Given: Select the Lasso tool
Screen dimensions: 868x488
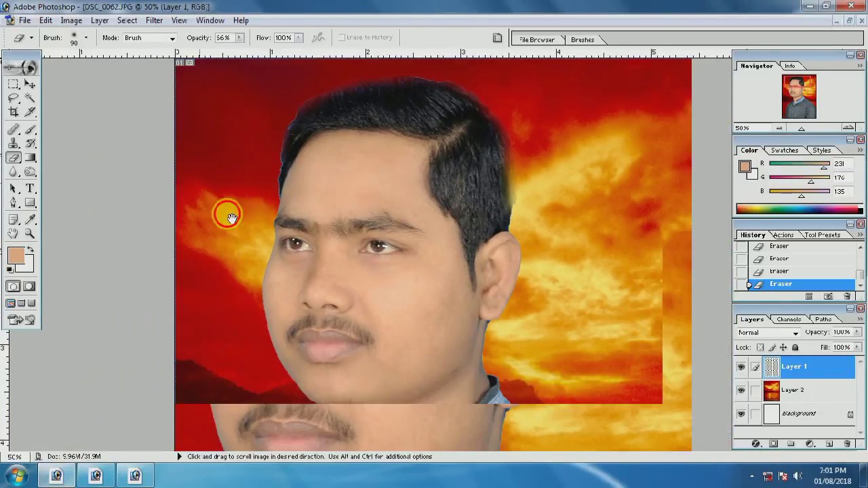Looking at the screenshot, I should pos(14,98).
